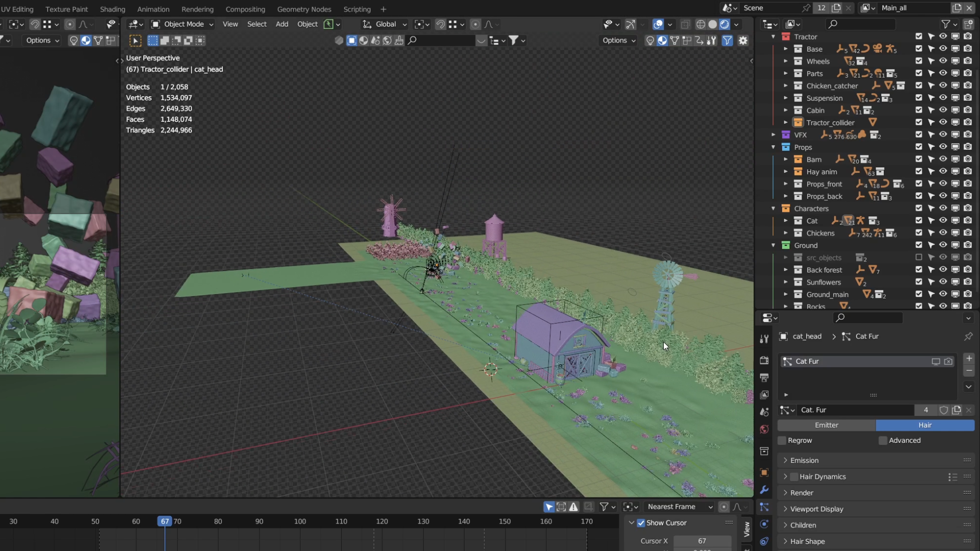Open the Scripting workspace tab
This screenshot has width=980, height=551.
[357, 9]
